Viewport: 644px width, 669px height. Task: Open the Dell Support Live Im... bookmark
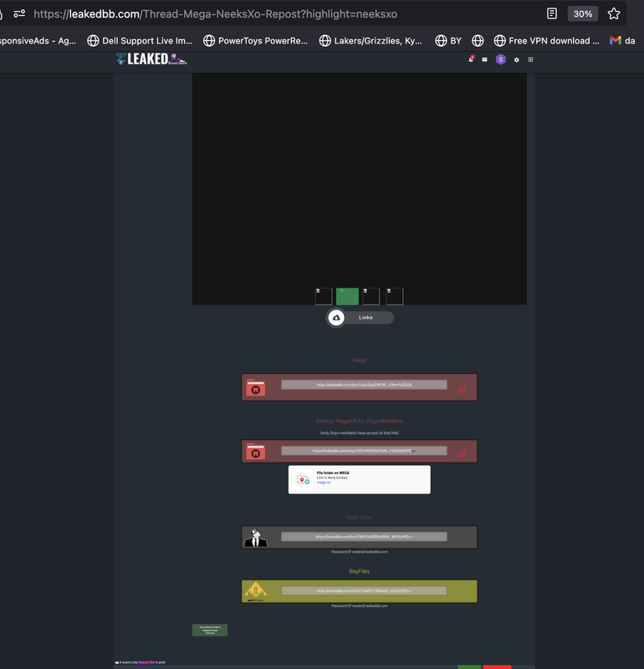140,41
